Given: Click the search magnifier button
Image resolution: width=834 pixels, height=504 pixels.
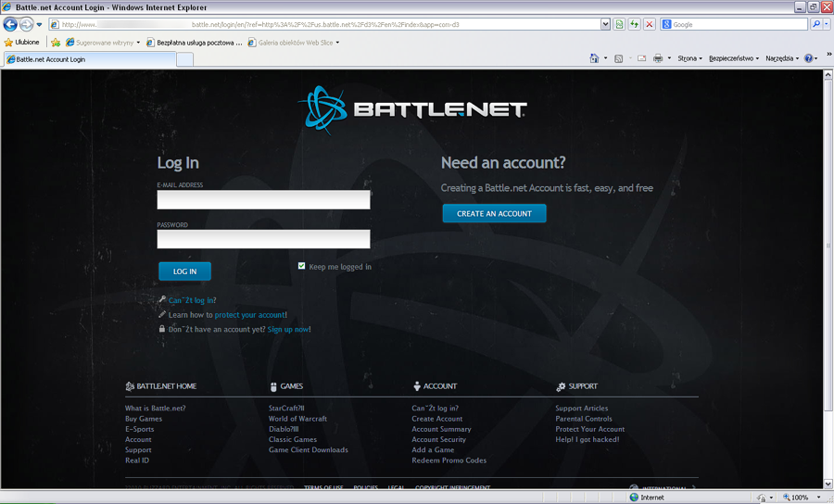Looking at the screenshot, I should click(815, 24).
